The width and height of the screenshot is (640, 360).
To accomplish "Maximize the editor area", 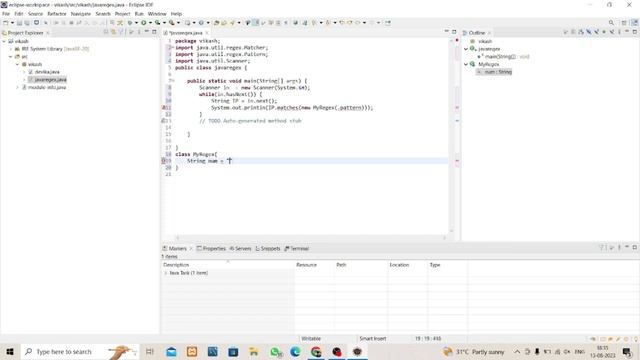I will click(x=454, y=32).
